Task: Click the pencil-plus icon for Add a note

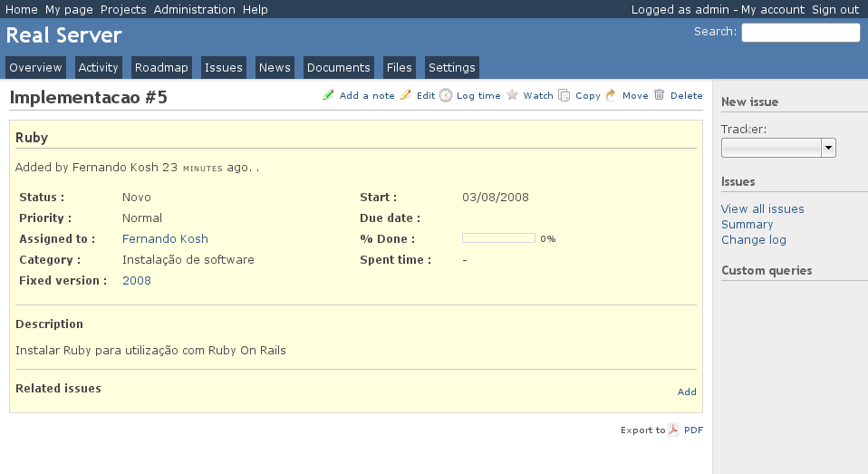Action: pyautogui.click(x=329, y=95)
